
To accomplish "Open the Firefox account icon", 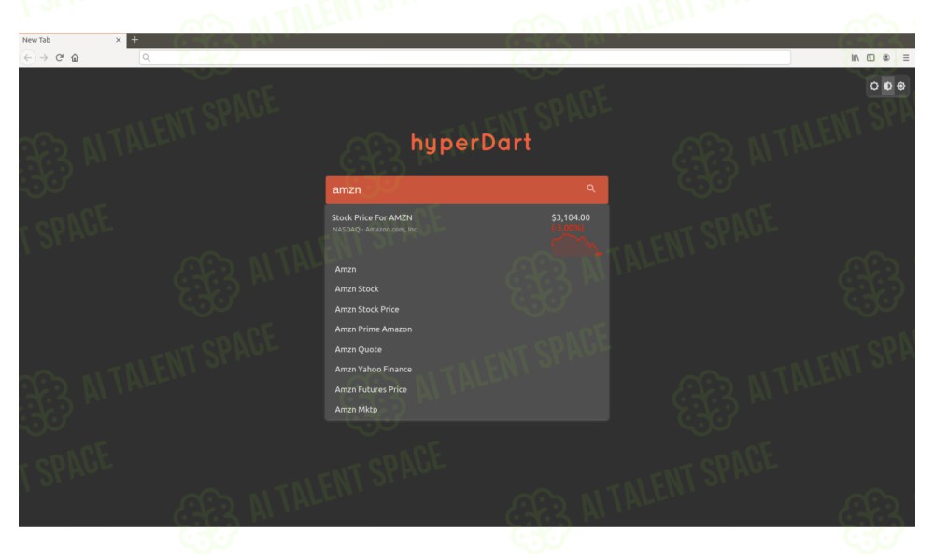I will point(886,58).
